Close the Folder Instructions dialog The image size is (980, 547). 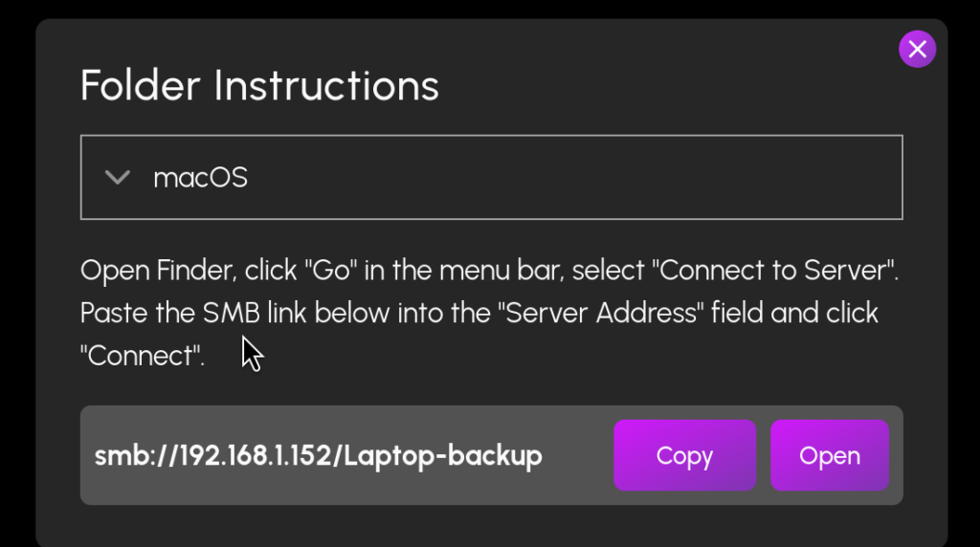(917, 49)
